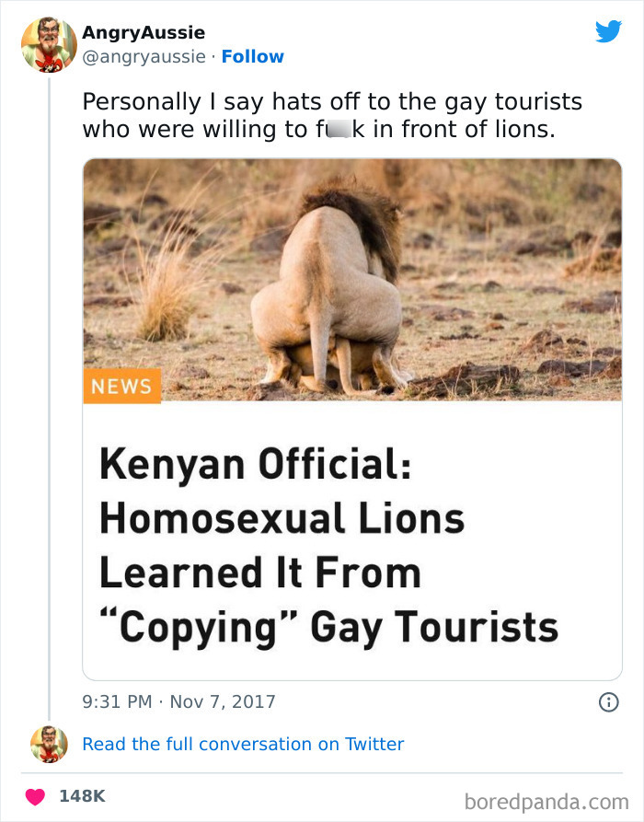Read the full conversation on Twitter
Image resolution: width=644 pixels, height=822 pixels.
coord(245,744)
